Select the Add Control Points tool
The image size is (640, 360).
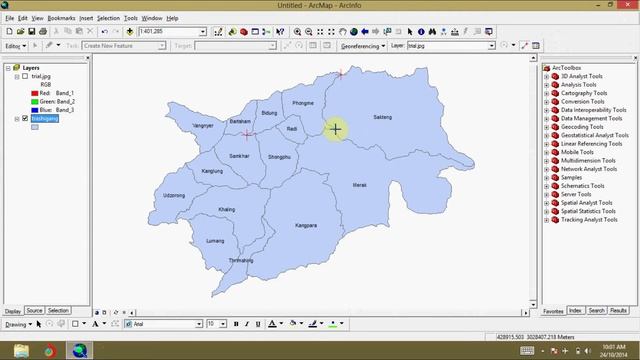click(x=524, y=46)
